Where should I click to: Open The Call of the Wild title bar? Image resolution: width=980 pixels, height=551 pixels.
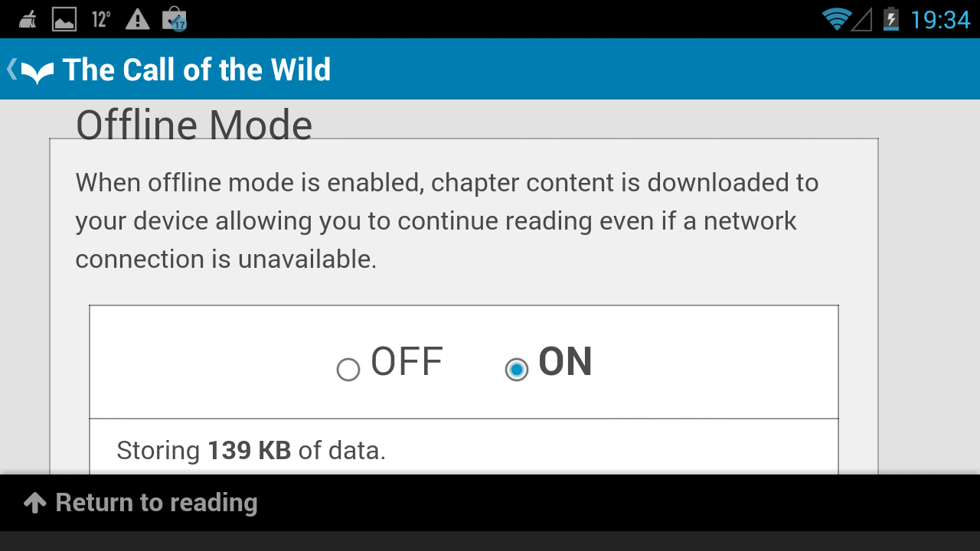tap(197, 69)
